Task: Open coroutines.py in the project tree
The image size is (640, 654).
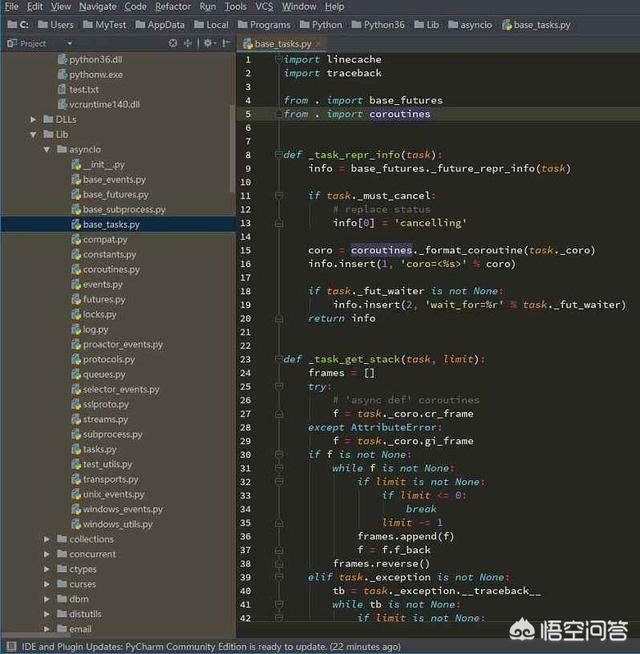Action: point(110,270)
